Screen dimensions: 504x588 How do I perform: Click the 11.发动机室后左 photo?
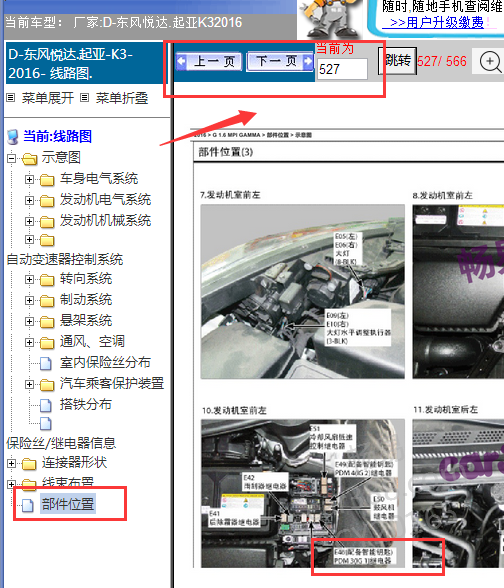[x=458, y=494]
